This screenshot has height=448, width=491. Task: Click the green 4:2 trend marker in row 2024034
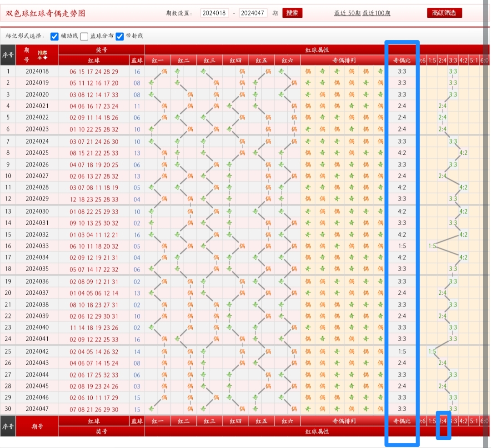click(x=463, y=257)
